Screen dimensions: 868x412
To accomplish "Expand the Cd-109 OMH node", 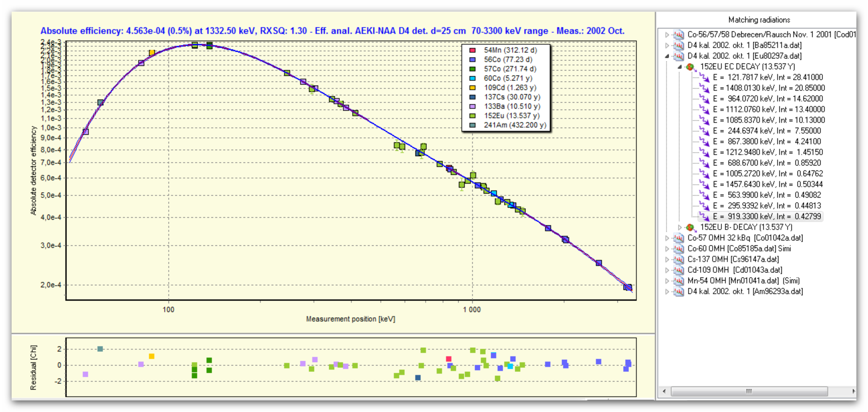I will pyautogui.click(x=667, y=270).
